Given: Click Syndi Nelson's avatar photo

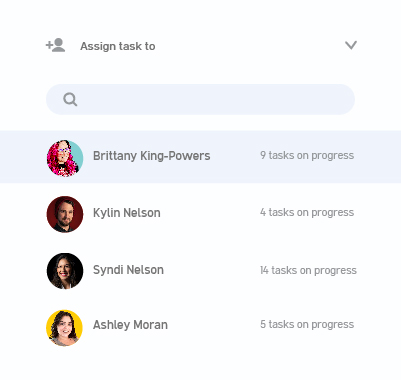Looking at the screenshot, I should [x=65, y=271].
